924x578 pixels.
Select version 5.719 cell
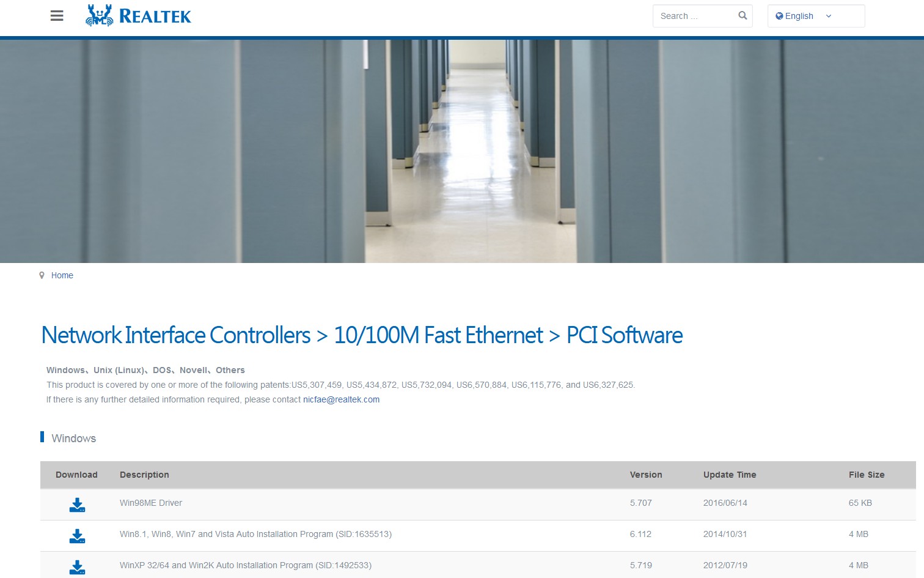click(x=641, y=565)
